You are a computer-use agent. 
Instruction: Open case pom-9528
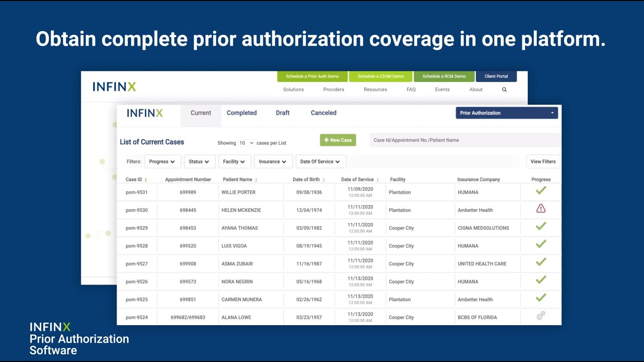point(137,246)
